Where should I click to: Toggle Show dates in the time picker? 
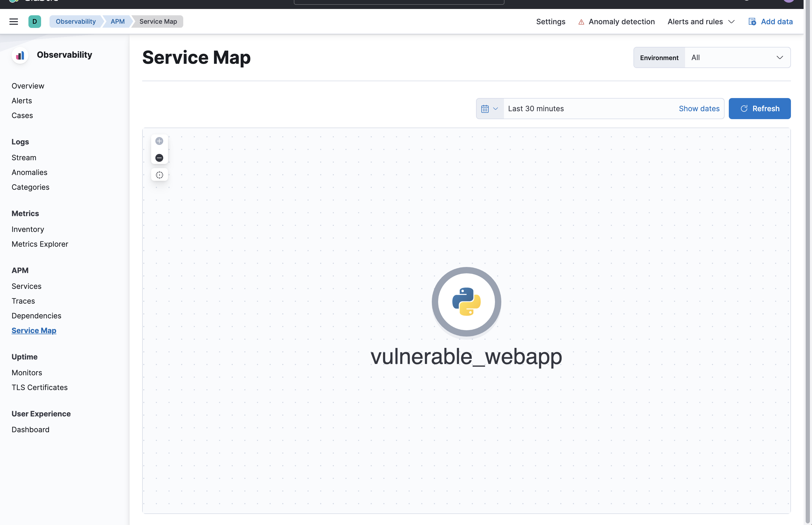pyautogui.click(x=699, y=108)
